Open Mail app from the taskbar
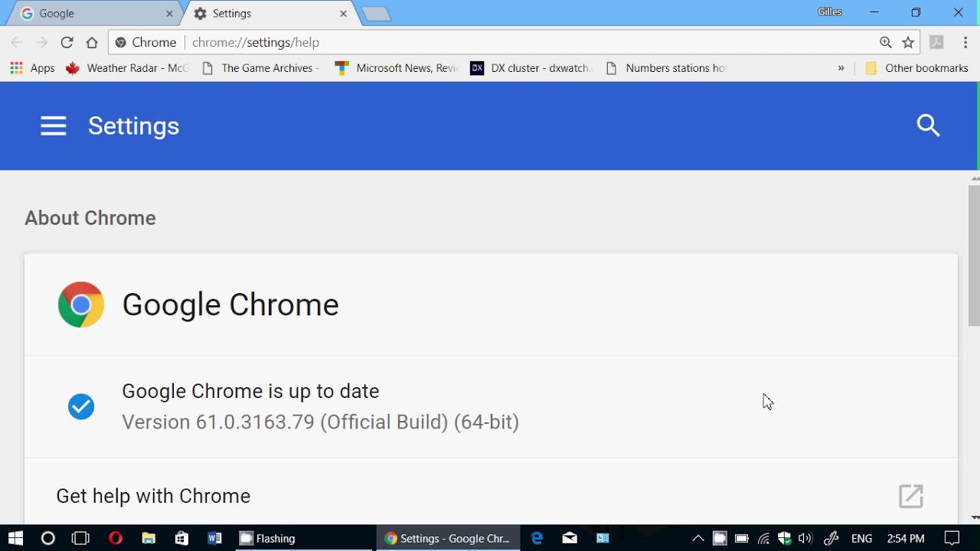This screenshot has width=980, height=551. [570, 539]
